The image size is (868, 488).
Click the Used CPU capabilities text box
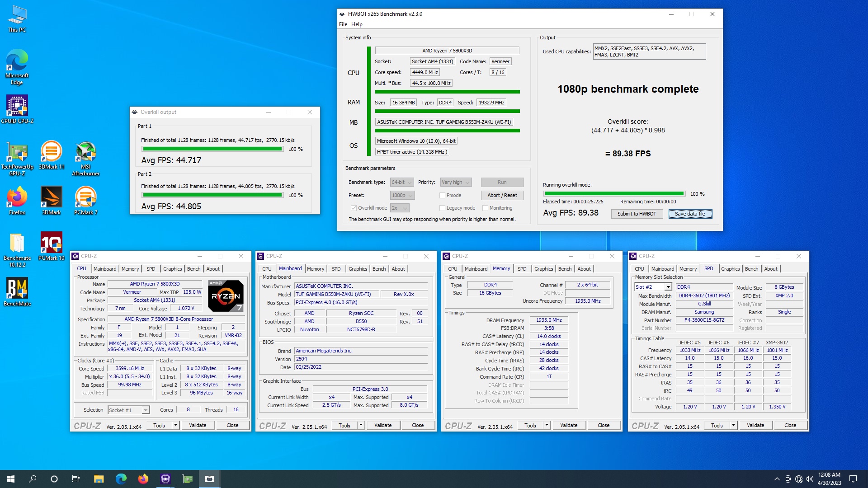pos(649,52)
